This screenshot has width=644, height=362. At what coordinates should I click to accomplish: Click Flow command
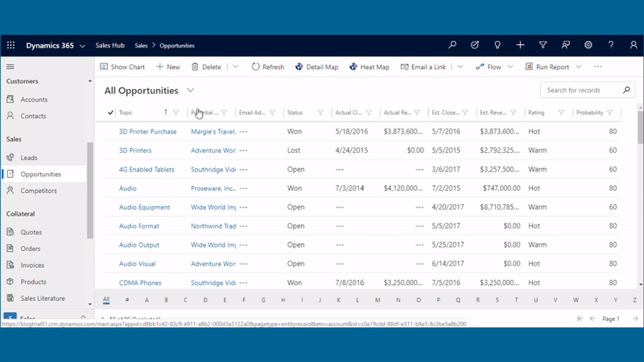(x=489, y=67)
